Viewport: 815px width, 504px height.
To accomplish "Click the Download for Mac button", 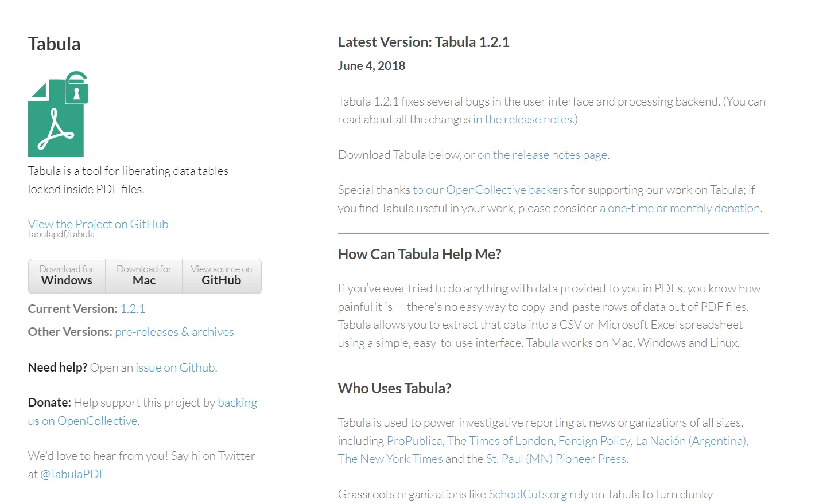I will point(143,276).
